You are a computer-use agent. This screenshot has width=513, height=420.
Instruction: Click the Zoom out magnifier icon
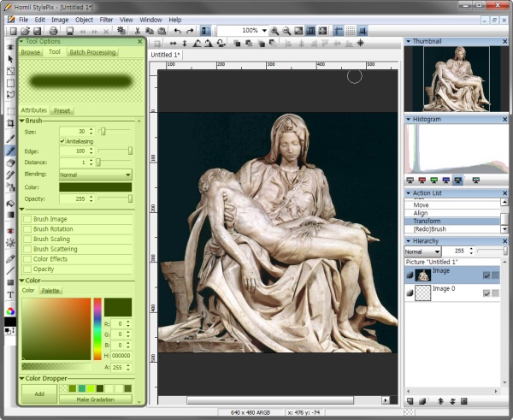click(286, 31)
